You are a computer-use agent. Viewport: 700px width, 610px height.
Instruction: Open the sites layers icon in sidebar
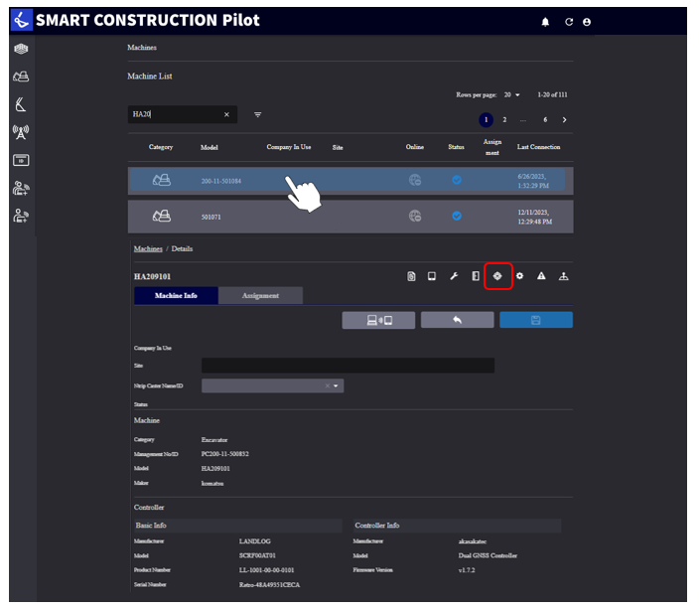pos(21,49)
